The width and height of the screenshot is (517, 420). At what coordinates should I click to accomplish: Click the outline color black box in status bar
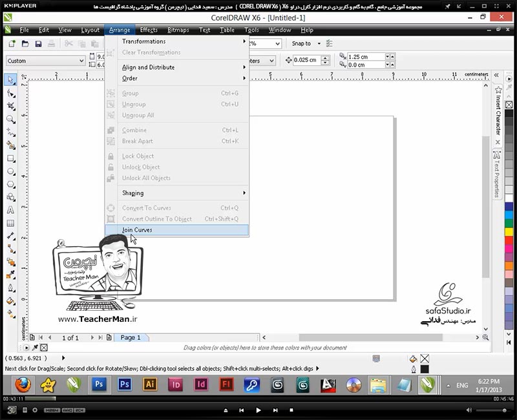[425, 369]
